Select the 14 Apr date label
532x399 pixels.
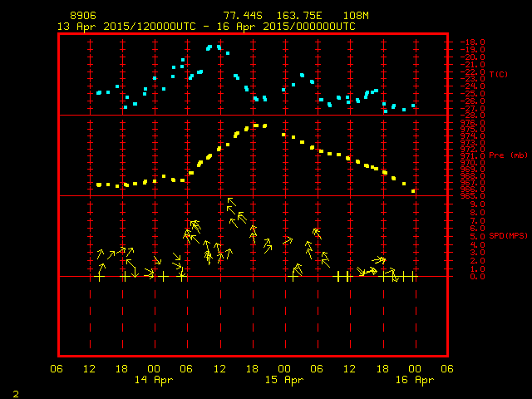[154, 380]
